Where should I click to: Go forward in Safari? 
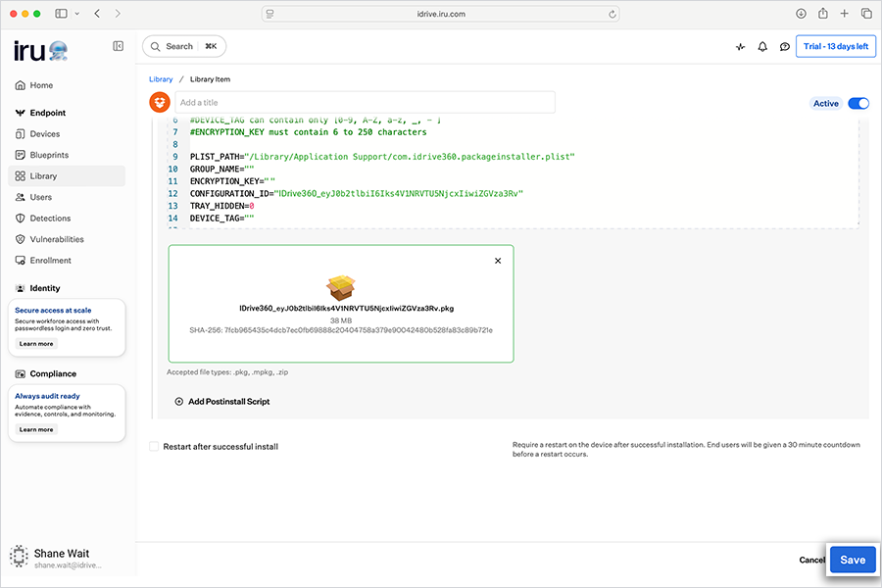118,14
